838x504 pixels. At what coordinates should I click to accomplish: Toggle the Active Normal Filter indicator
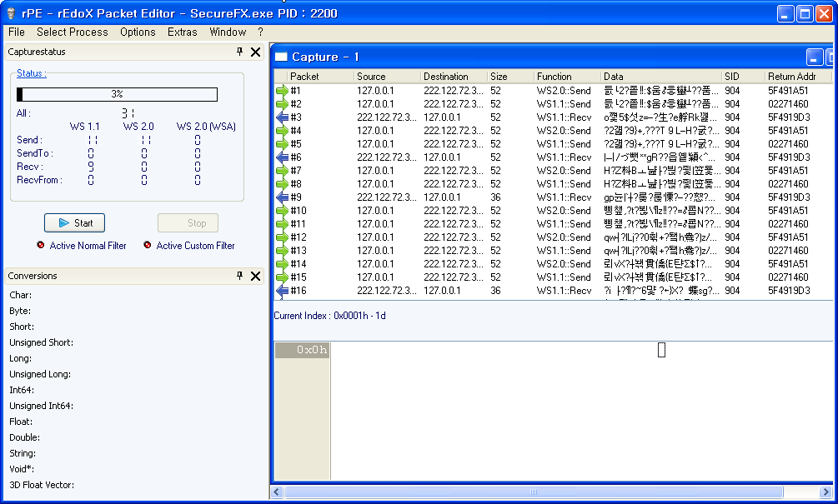pos(41,245)
